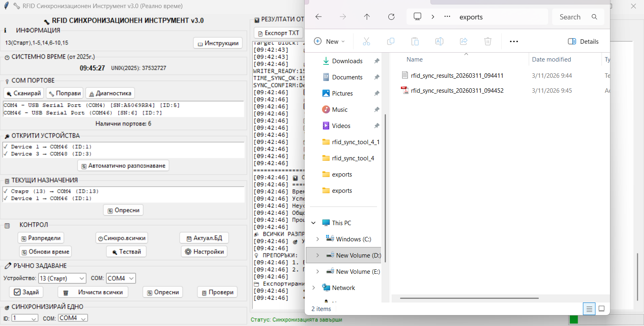Click the Rename icon in Explorer toolbar
Screen dimensions: 644x326
[x=439, y=41]
